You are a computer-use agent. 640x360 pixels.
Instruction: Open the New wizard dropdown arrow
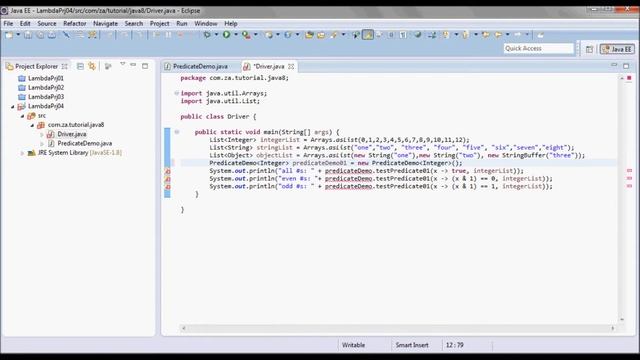point(18,35)
